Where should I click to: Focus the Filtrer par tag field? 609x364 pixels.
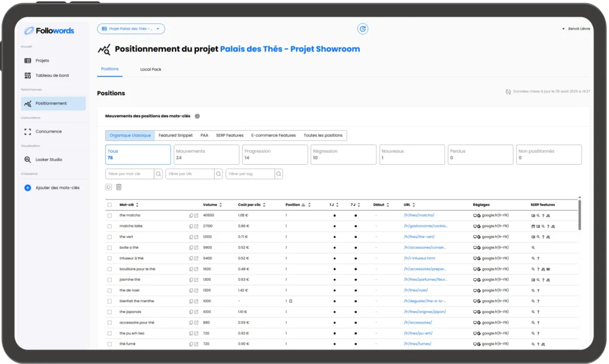click(x=250, y=174)
